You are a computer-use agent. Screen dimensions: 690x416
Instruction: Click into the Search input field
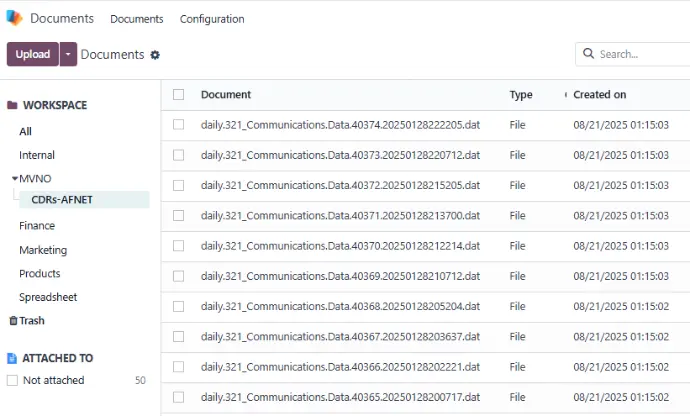[640, 54]
